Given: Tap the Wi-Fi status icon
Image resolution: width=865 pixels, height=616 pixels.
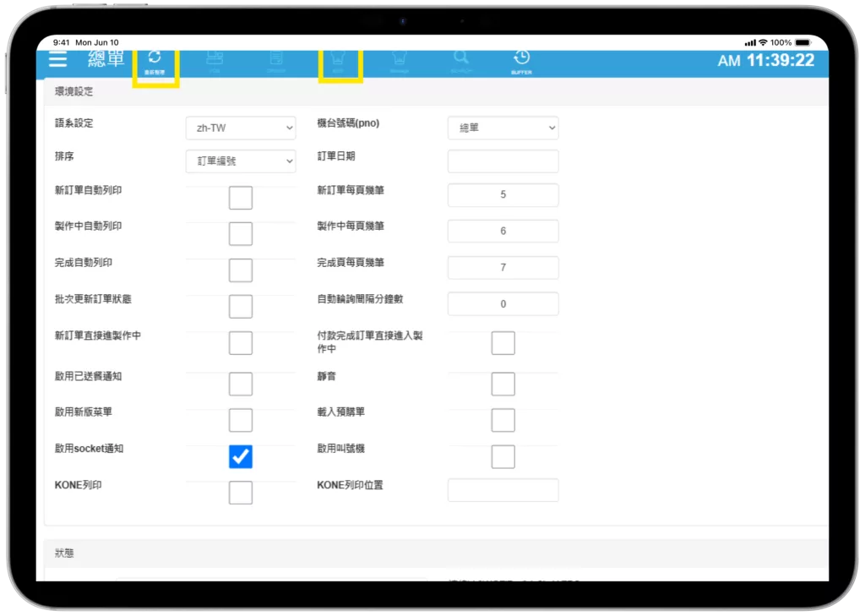Looking at the screenshot, I should [x=763, y=42].
